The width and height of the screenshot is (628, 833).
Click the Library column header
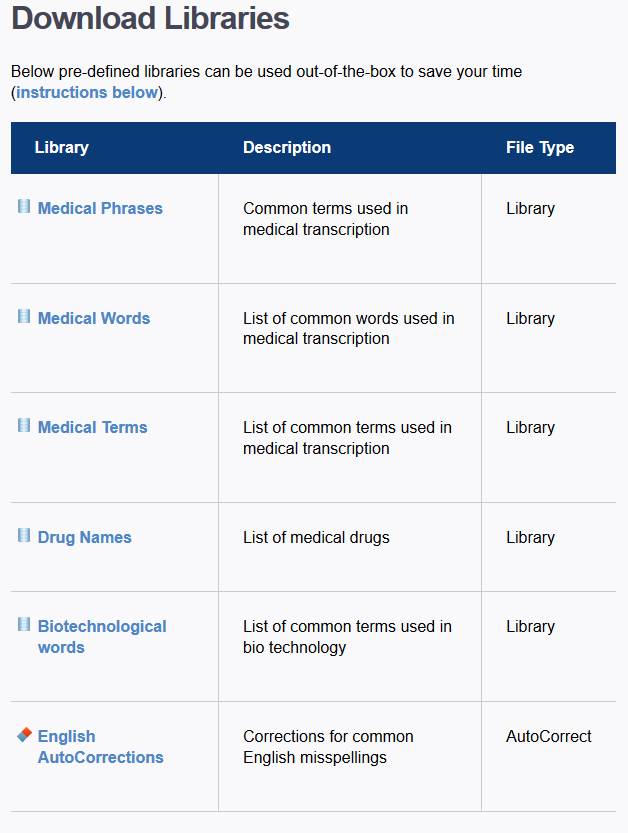click(x=62, y=147)
